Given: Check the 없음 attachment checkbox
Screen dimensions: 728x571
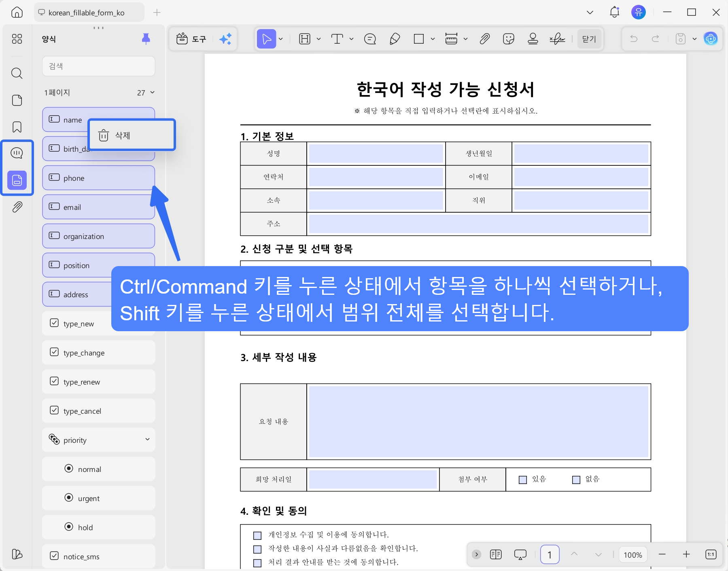Looking at the screenshot, I should coord(576,480).
